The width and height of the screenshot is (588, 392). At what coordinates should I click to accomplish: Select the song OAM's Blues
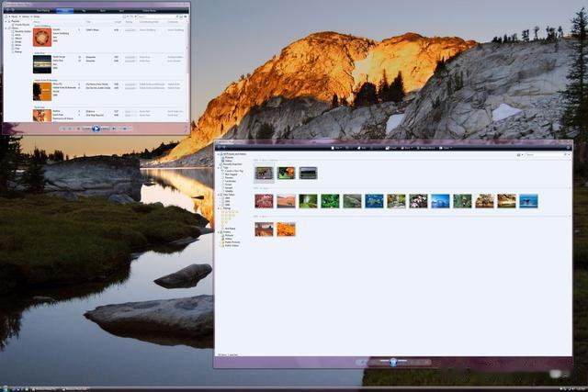pyautogui.click(x=93, y=29)
